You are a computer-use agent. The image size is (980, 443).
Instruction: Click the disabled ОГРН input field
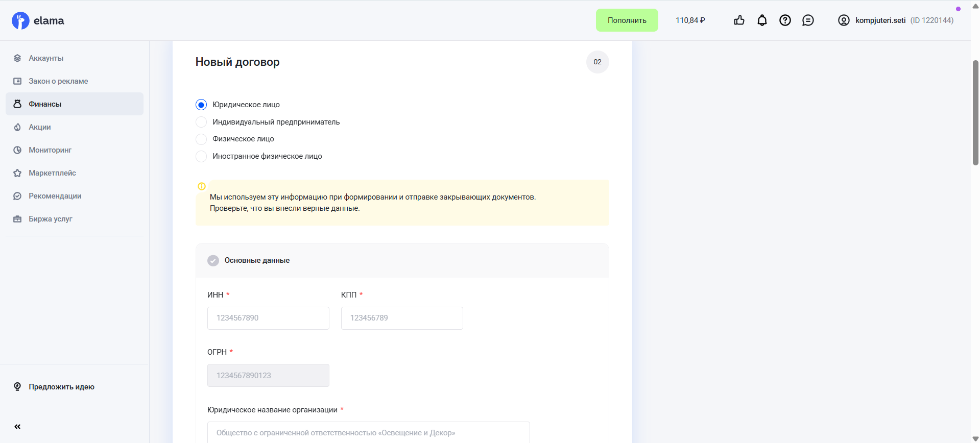point(268,376)
